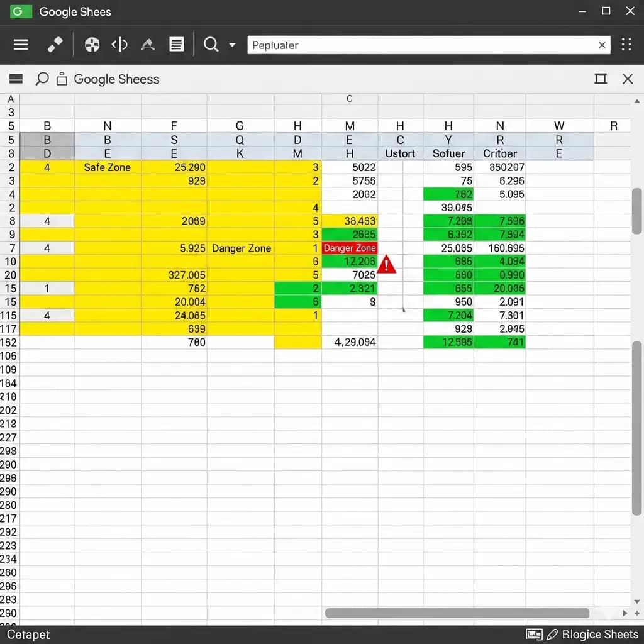644x644 pixels.
Task: Open the image icon in the status bar
Action: pos(534,635)
